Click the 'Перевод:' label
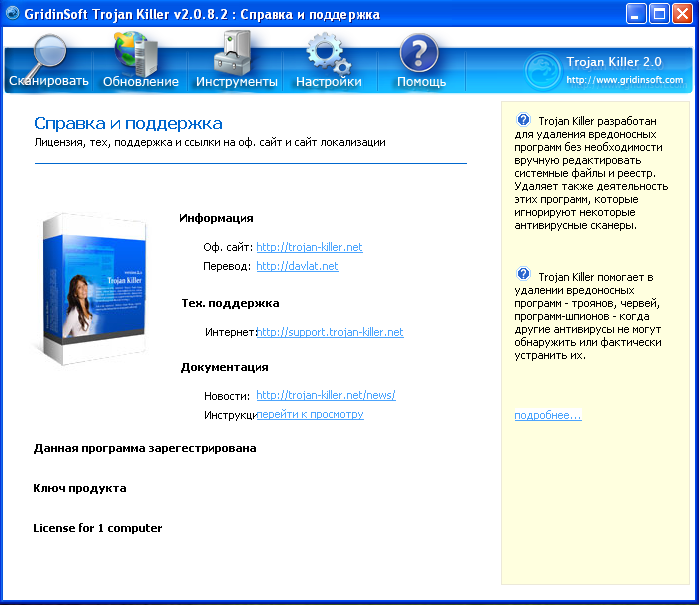Viewport: 699px width, 605px height. [227, 266]
